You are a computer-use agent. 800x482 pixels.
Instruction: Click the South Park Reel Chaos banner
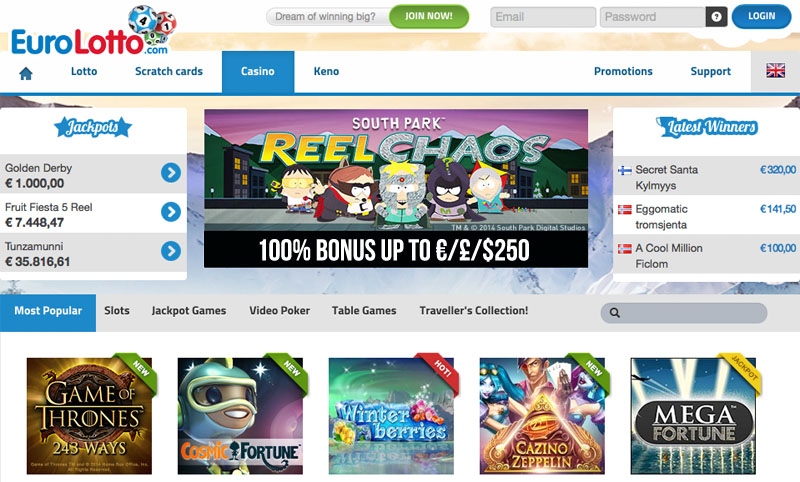[396, 188]
